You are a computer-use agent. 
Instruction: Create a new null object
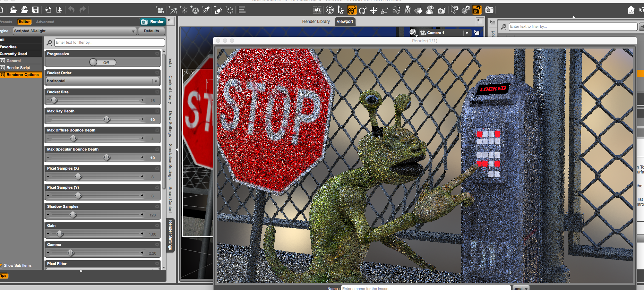click(230, 10)
